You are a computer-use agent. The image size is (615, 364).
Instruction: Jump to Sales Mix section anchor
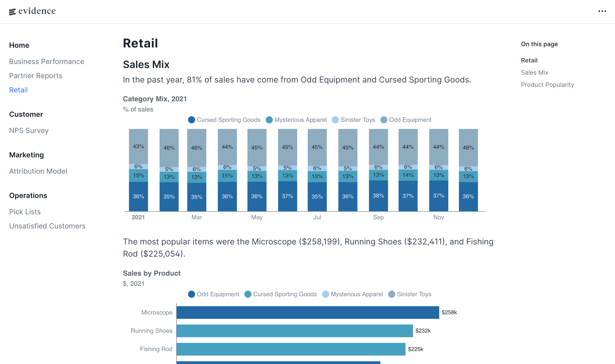pos(535,73)
